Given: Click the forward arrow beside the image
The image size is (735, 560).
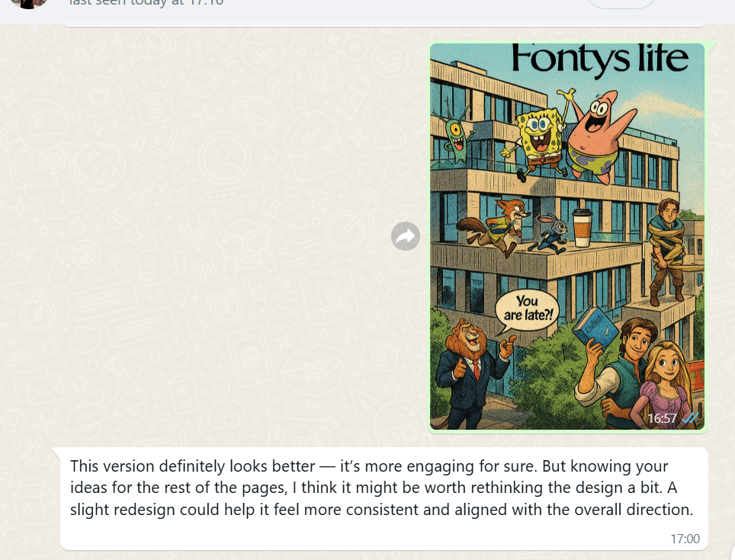Looking at the screenshot, I should (406, 236).
